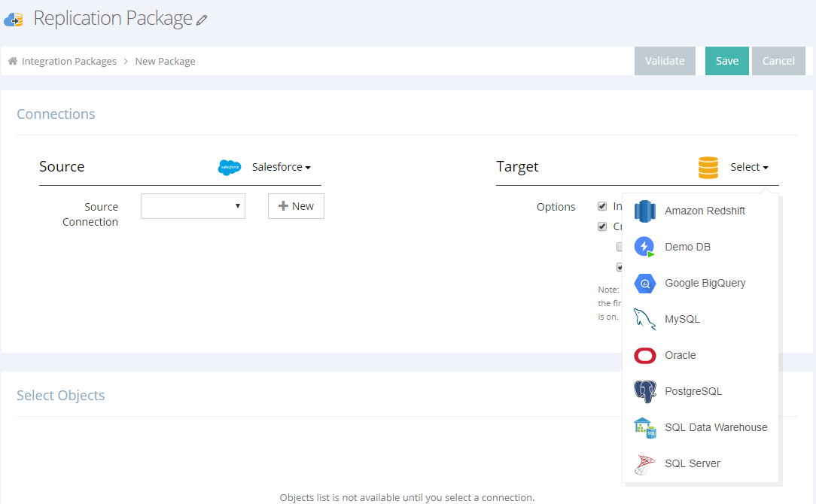The image size is (816, 504).
Task: Choose Demo DB from target list
Action: click(x=700, y=247)
